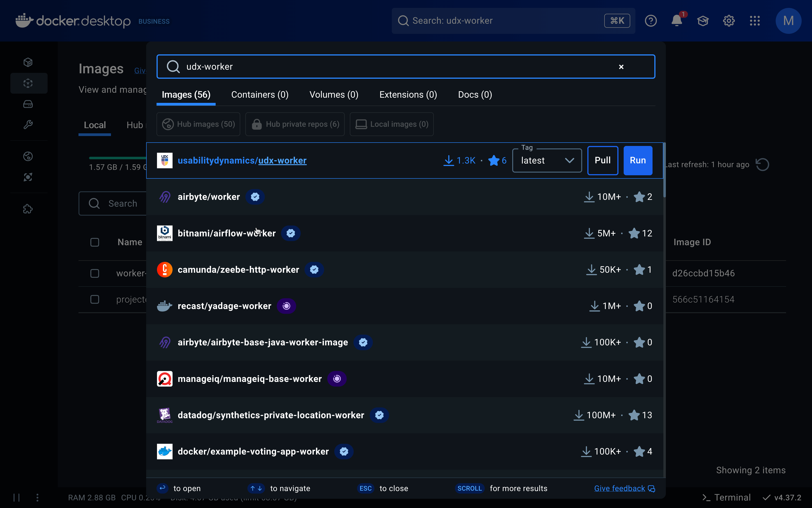Open the Images sidebar icon
812x508 pixels.
pyautogui.click(x=28, y=83)
